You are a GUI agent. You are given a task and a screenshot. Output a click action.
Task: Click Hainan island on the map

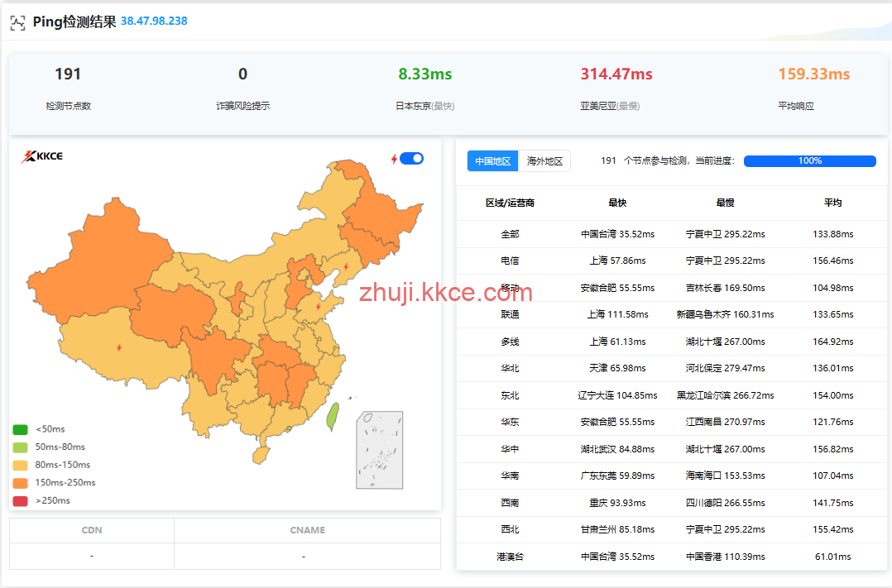[260, 454]
